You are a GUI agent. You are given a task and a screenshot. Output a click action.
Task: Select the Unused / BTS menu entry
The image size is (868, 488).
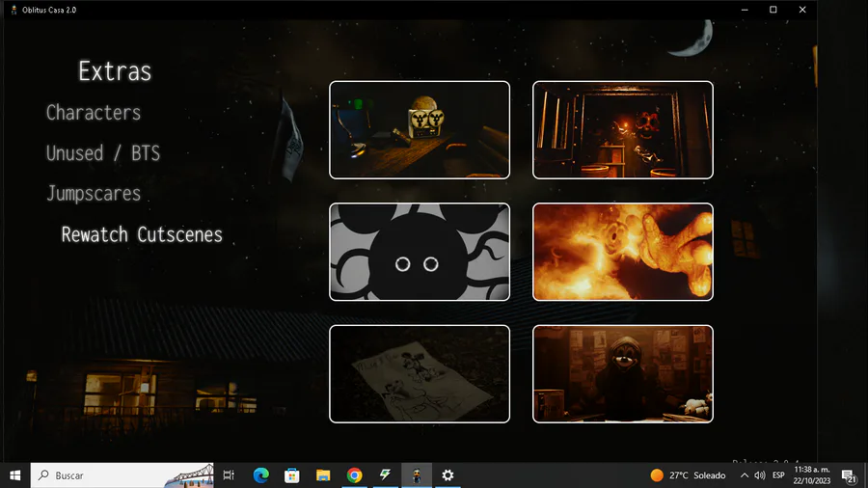(103, 153)
